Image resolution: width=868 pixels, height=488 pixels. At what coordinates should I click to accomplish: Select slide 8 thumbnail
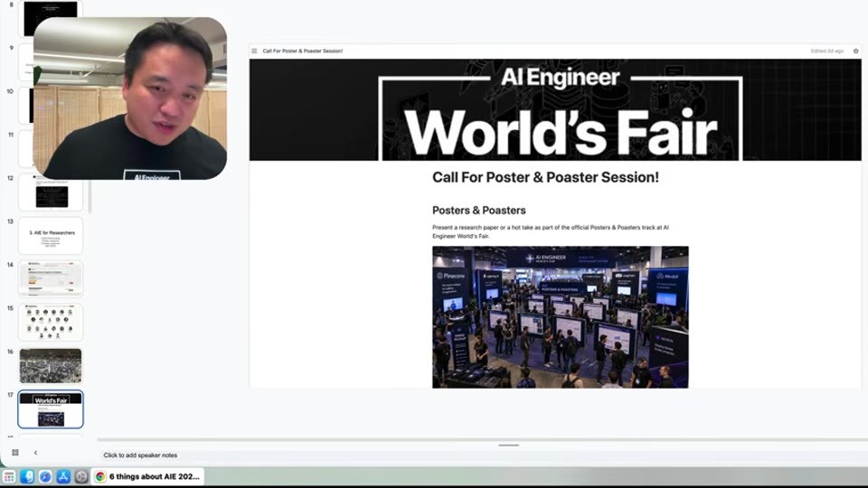pyautogui.click(x=51, y=9)
